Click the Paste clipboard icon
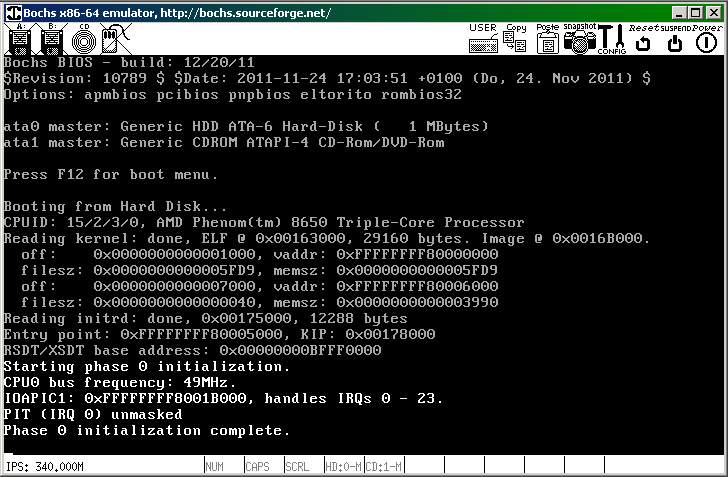728x477 pixels. click(x=548, y=38)
